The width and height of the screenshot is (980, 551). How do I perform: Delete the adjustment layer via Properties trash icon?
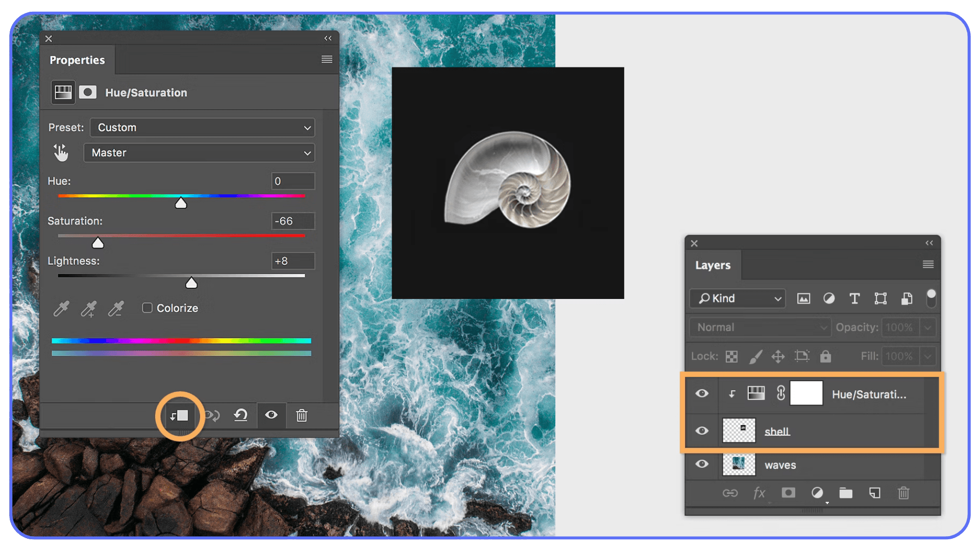(302, 415)
